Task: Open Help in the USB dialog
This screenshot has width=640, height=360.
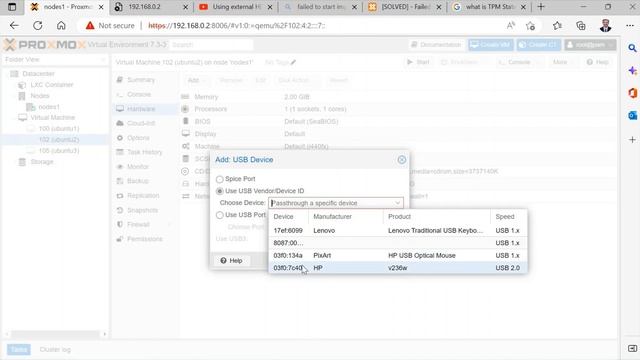Action: 231,260
